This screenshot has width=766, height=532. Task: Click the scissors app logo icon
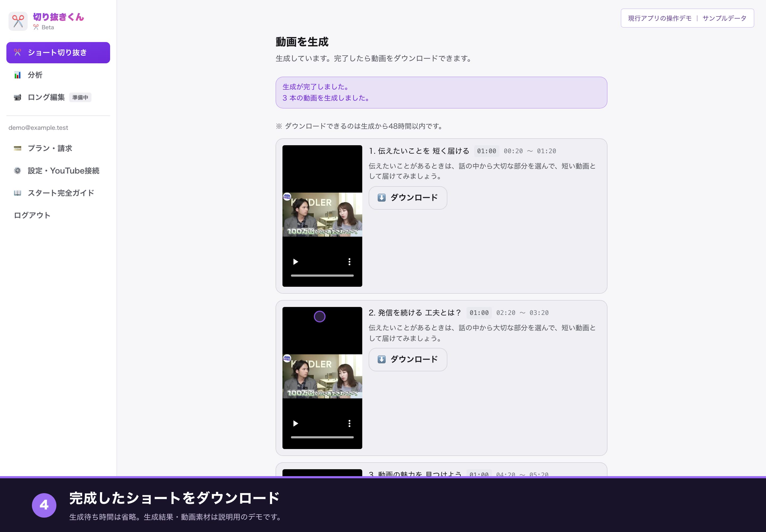coord(18,21)
